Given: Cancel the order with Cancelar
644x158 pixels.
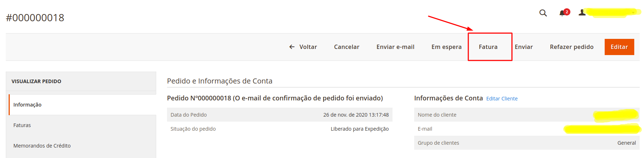Looking at the screenshot, I should tap(347, 47).
